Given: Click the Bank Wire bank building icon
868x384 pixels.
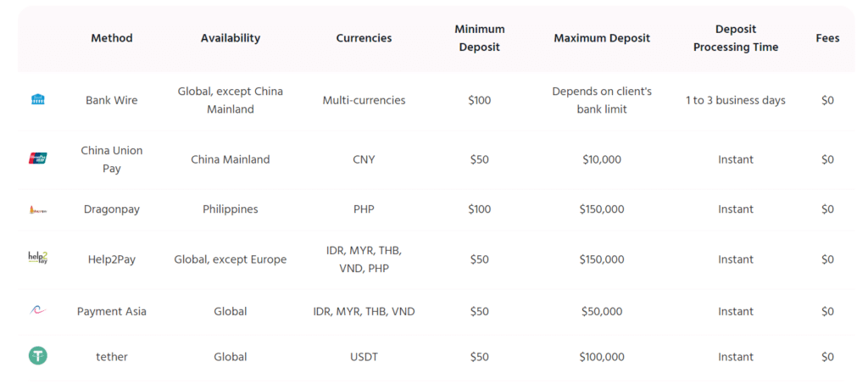Looking at the screenshot, I should [x=38, y=100].
